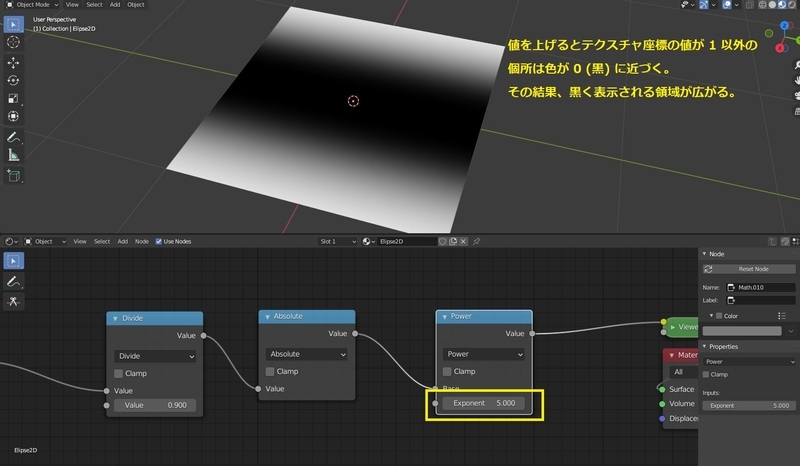Viewport: 800px width, 466px height.
Task: Switch to wireframe viewport shading
Action: coord(762,5)
